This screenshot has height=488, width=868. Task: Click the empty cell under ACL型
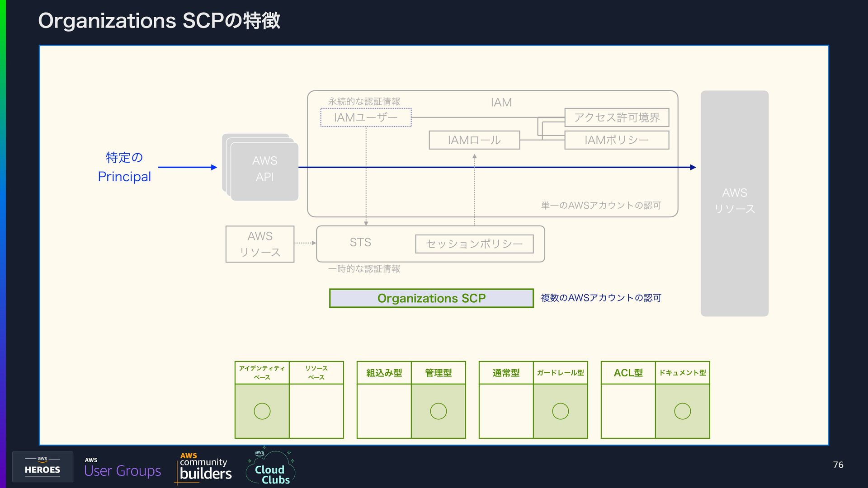628,411
